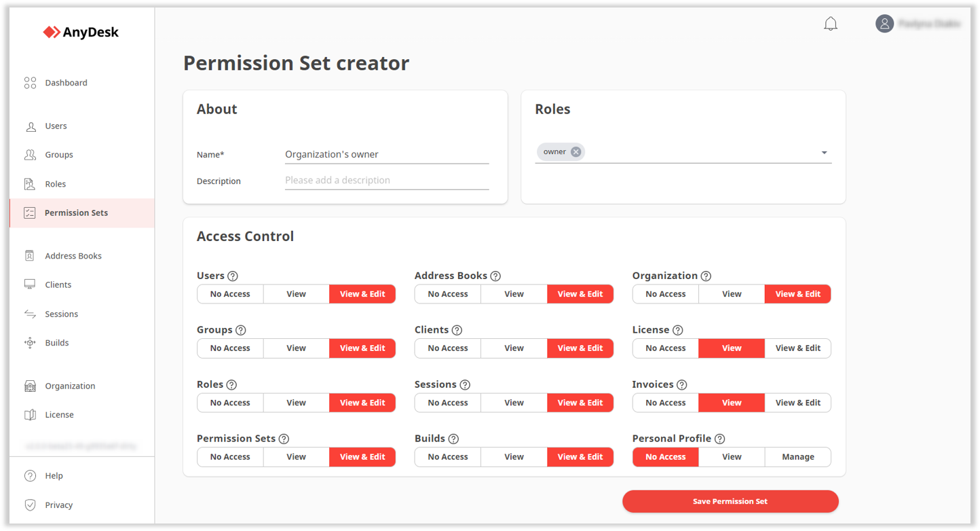Set Users access to View only

296,293
